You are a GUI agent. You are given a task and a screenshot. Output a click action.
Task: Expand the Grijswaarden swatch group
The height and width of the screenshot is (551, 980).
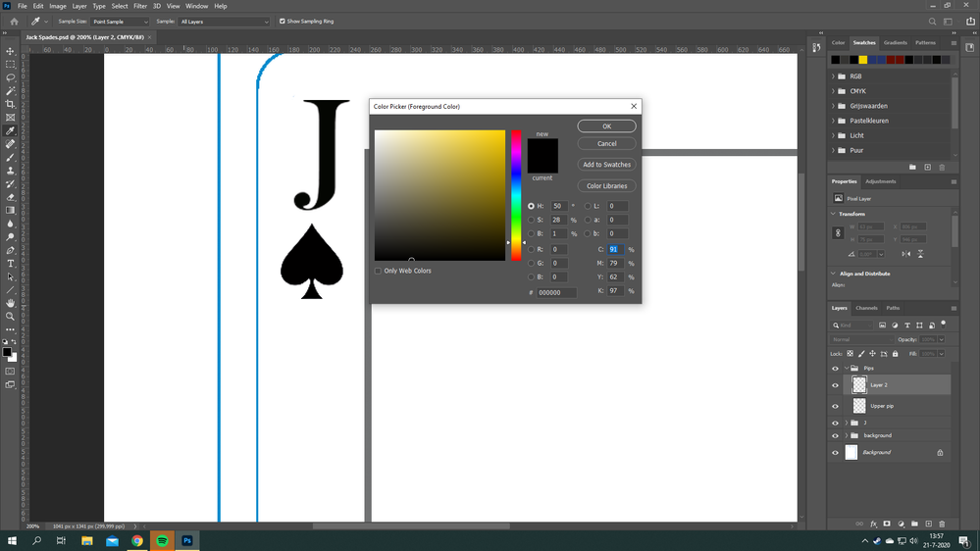click(x=833, y=106)
